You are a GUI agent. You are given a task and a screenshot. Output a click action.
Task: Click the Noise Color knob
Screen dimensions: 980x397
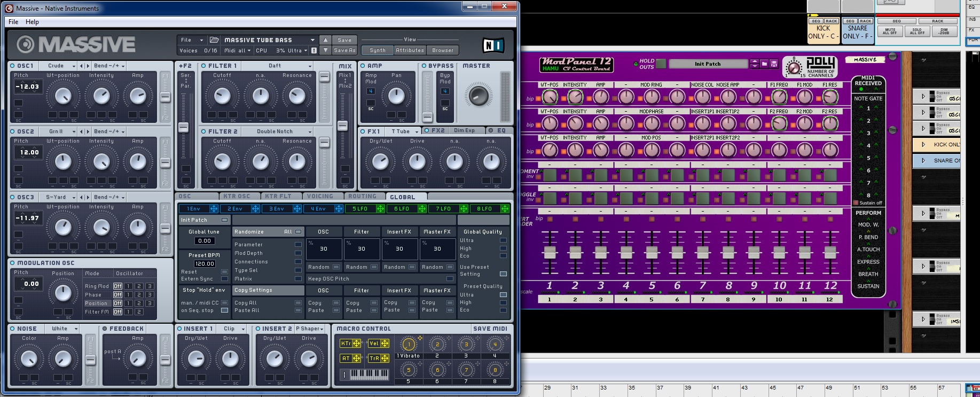(29, 359)
